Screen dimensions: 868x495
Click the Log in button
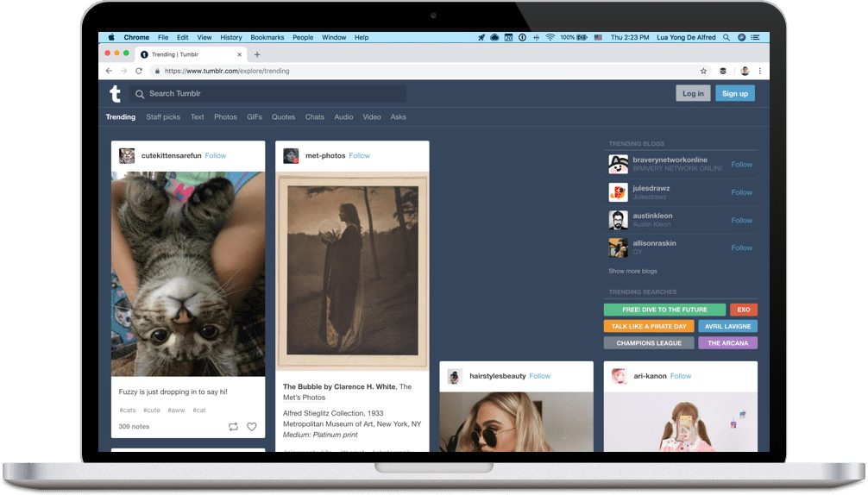click(x=693, y=93)
